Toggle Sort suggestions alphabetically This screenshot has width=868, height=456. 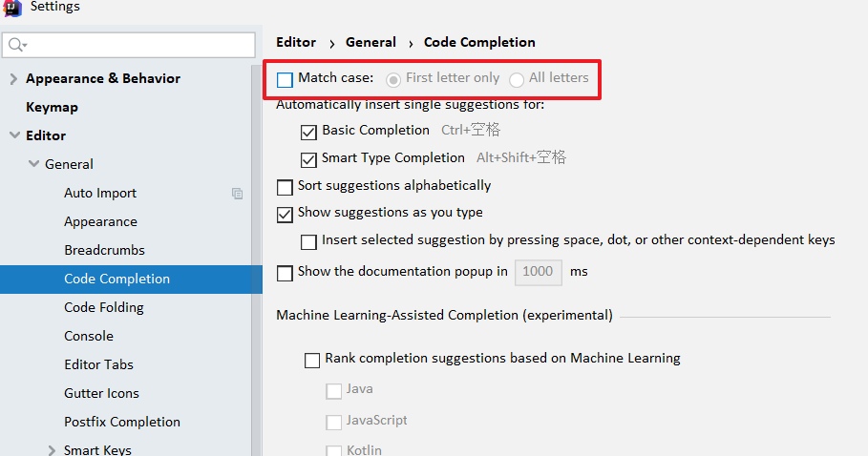click(x=285, y=187)
